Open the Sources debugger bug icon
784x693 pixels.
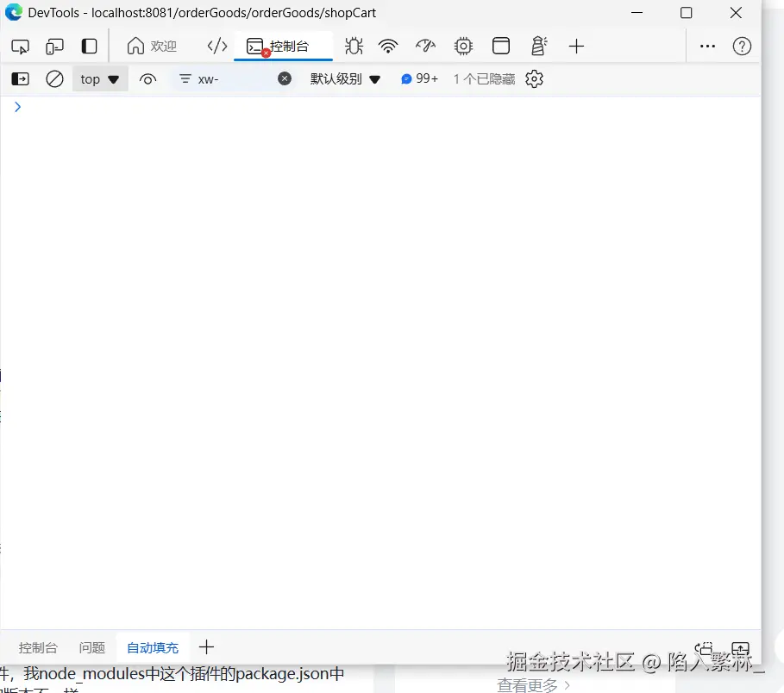(353, 47)
